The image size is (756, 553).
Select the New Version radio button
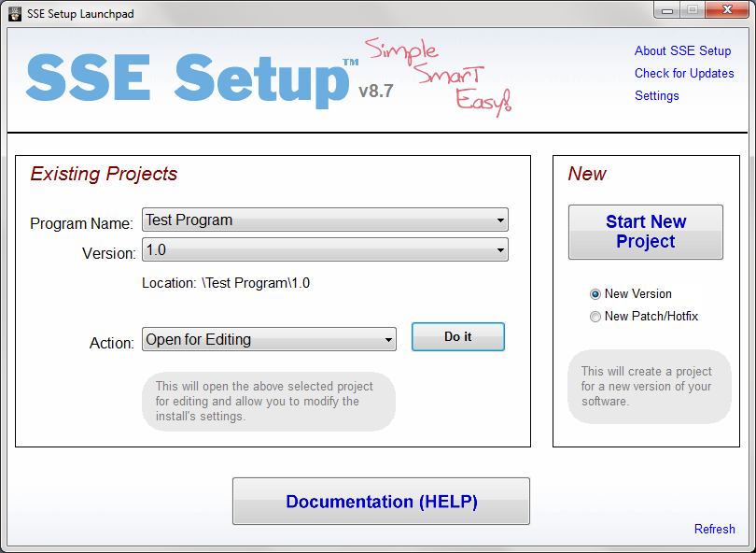pos(595,293)
